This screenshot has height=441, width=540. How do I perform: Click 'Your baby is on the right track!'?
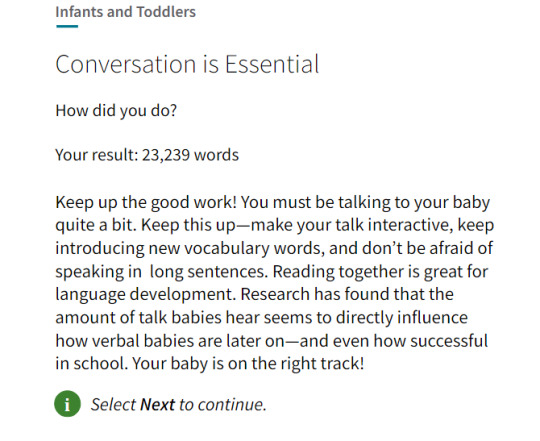click(248, 364)
